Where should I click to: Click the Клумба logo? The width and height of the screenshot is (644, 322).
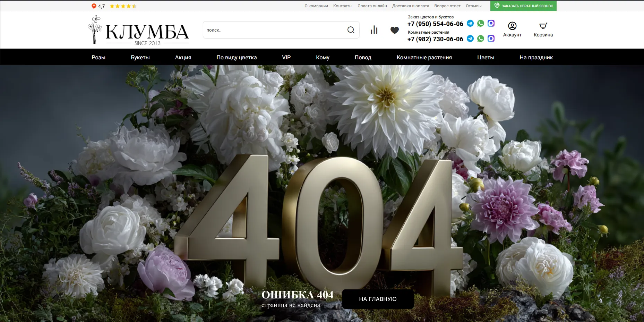coord(139,30)
